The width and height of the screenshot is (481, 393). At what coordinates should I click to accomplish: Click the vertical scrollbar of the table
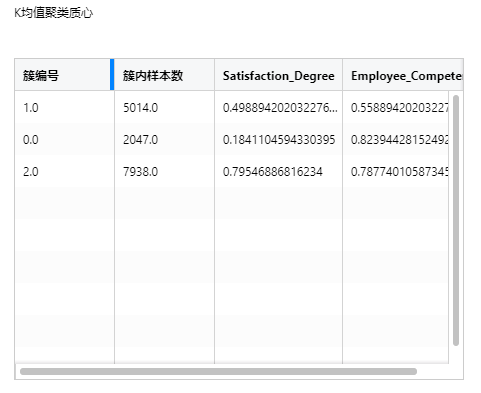tap(456, 220)
